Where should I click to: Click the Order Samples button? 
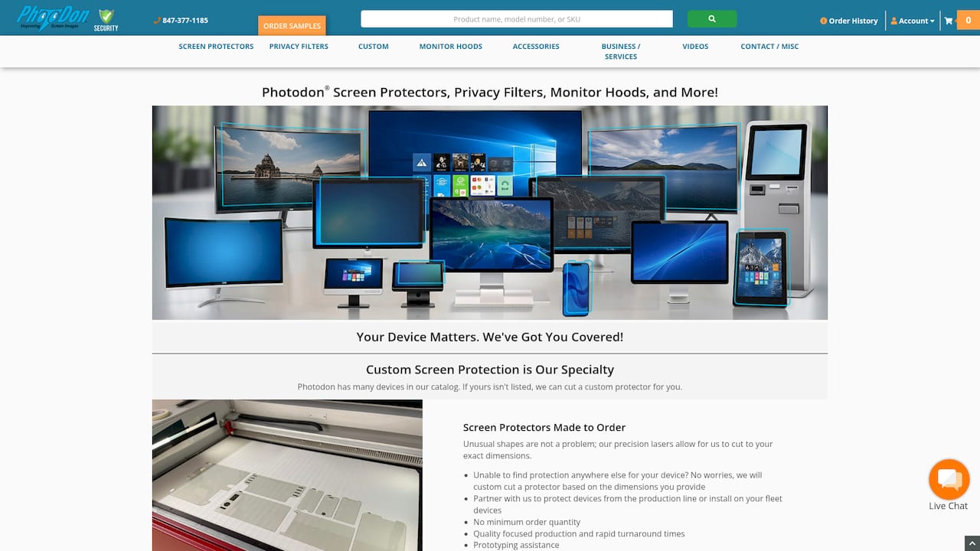(x=292, y=26)
